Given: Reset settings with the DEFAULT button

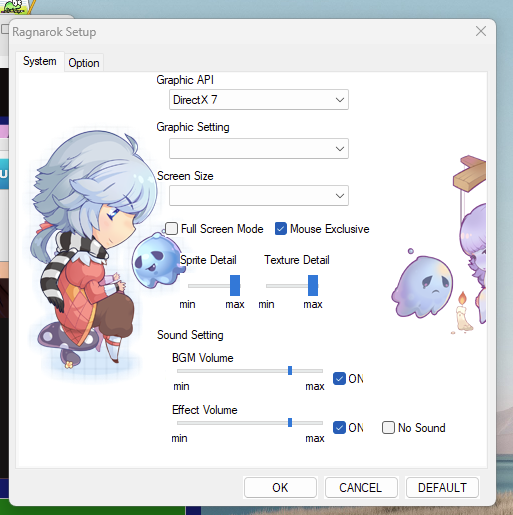Looking at the screenshot, I should tap(442, 487).
